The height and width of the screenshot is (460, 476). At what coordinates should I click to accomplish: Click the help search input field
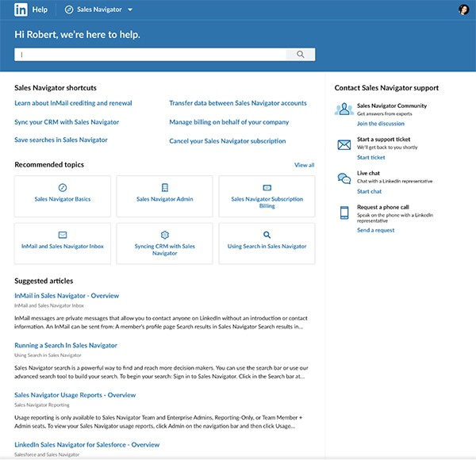point(151,55)
